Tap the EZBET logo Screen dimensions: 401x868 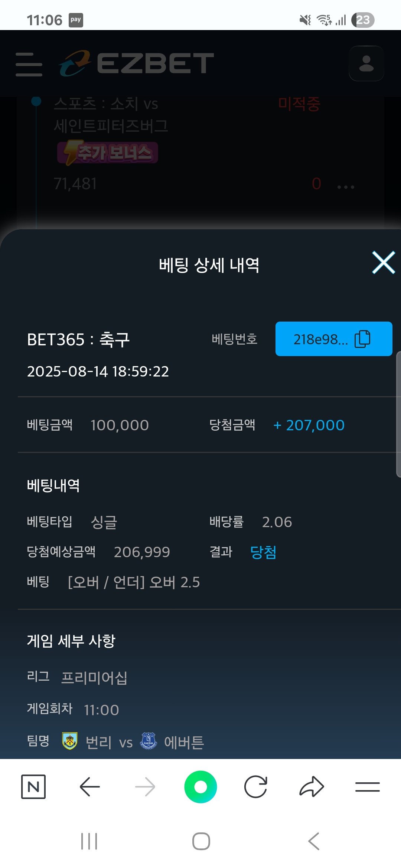pyautogui.click(x=136, y=63)
